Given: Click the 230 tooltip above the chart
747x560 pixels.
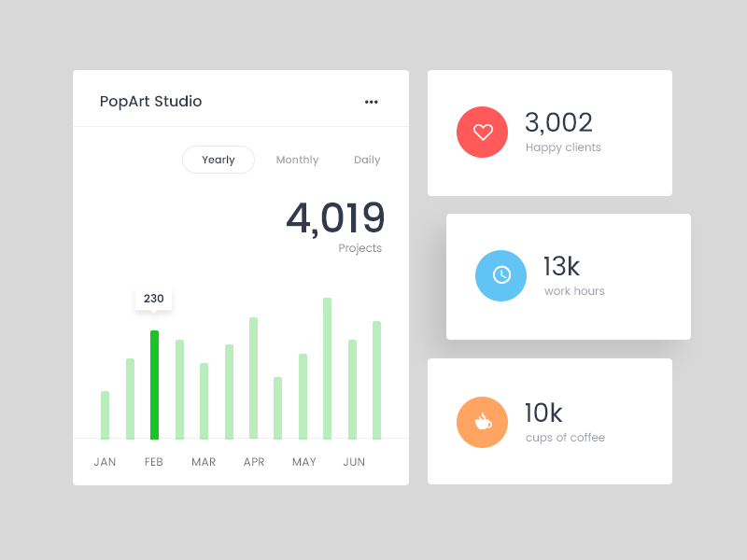Looking at the screenshot, I should [153, 299].
